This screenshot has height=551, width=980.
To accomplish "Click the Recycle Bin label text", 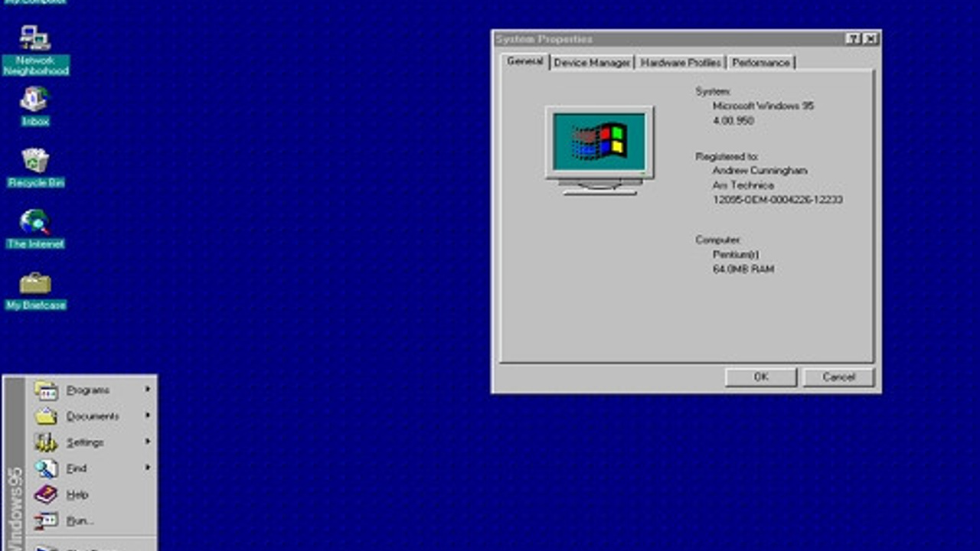I will coord(36,183).
